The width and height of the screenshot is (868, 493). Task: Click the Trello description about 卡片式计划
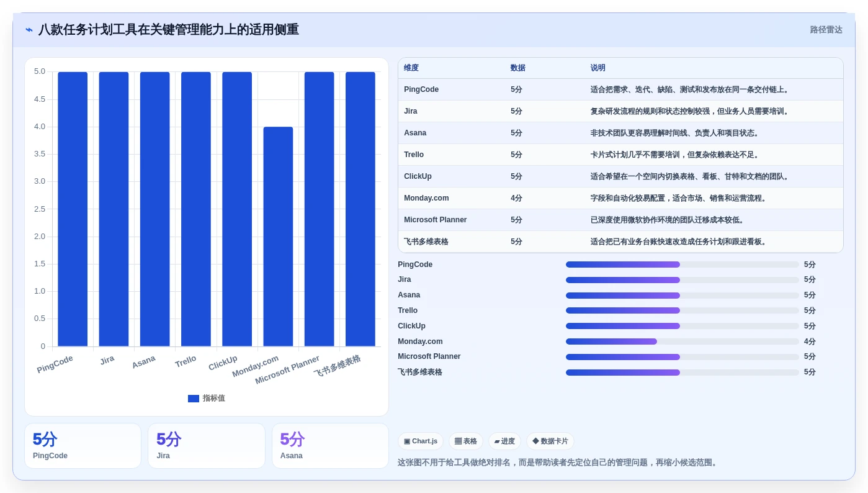pyautogui.click(x=675, y=155)
